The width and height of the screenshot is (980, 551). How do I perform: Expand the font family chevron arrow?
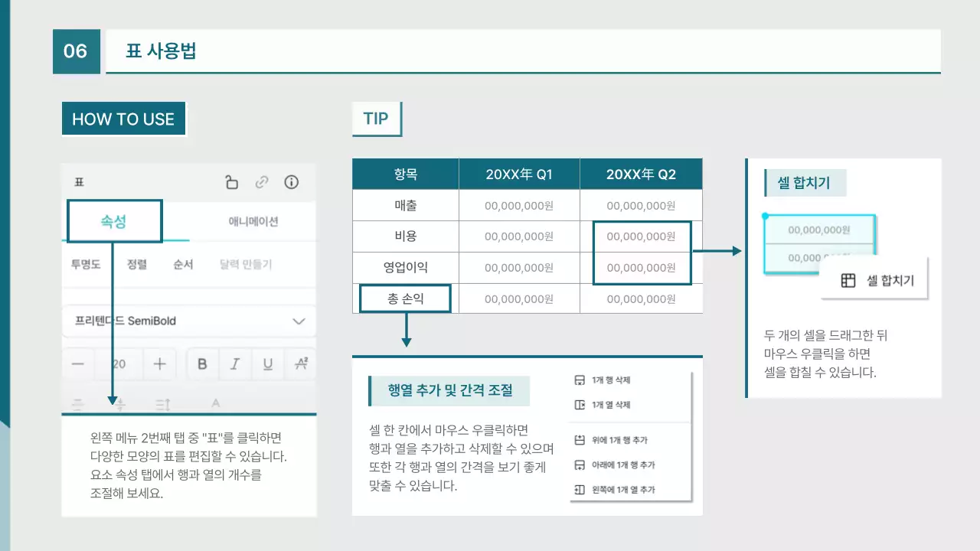click(x=299, y=321)
